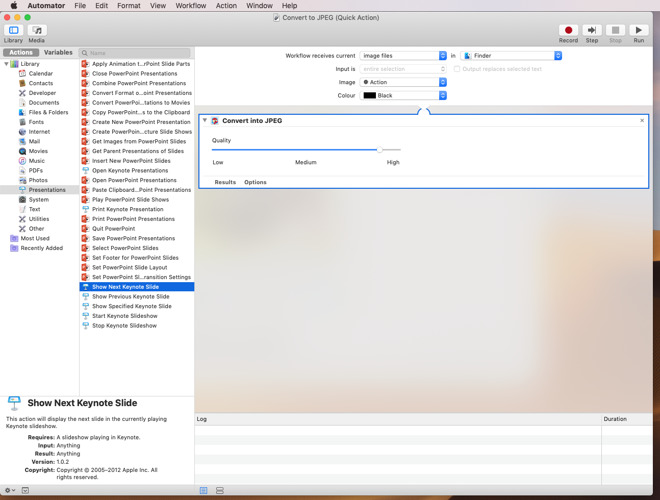Open the Image 'Action' dropdown
Image resolution: width=660 pixels, height=500 pixels.
403,82
